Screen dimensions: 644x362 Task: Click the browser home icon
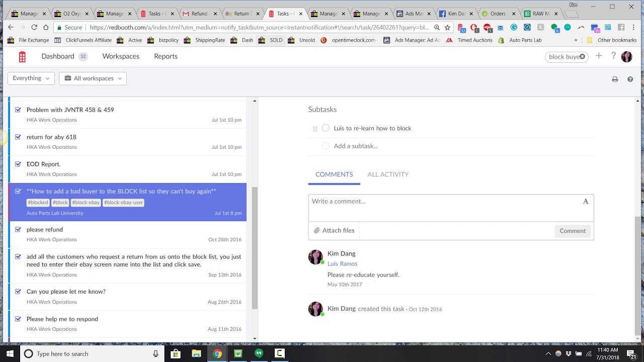point(46,27)
